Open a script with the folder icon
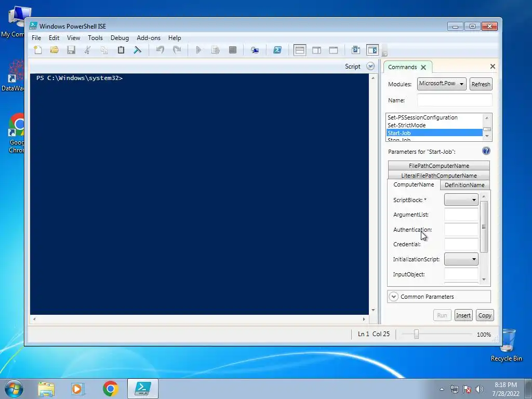This screenshot has width=532, height=399. (54, 50)
